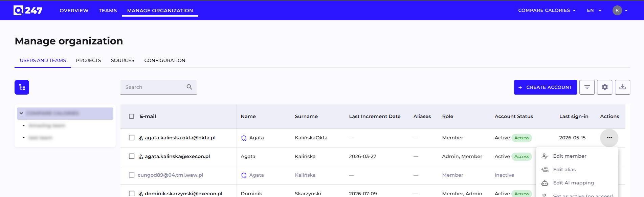The image size is (644, 197).
Task: Go to the Overview menu item
Action: pyautogui.click(x=74, y=11)
